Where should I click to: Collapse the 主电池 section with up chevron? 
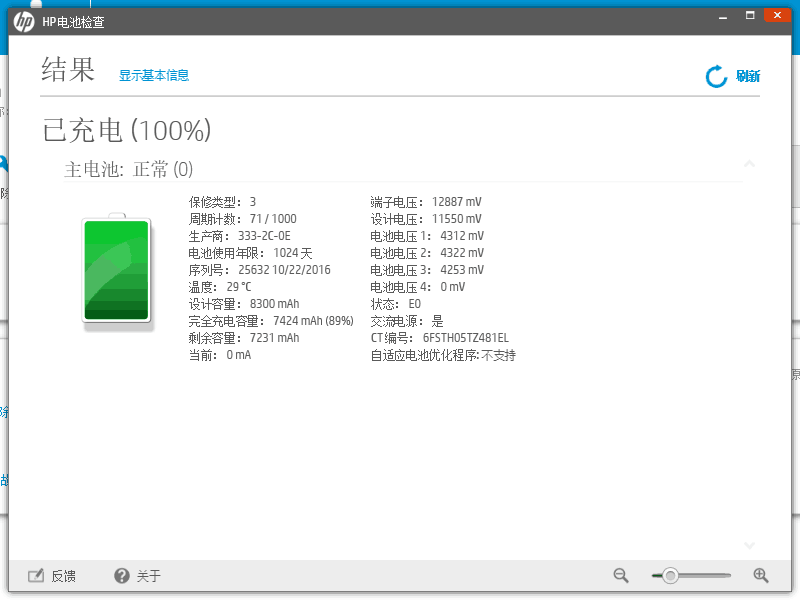[749, 164]
